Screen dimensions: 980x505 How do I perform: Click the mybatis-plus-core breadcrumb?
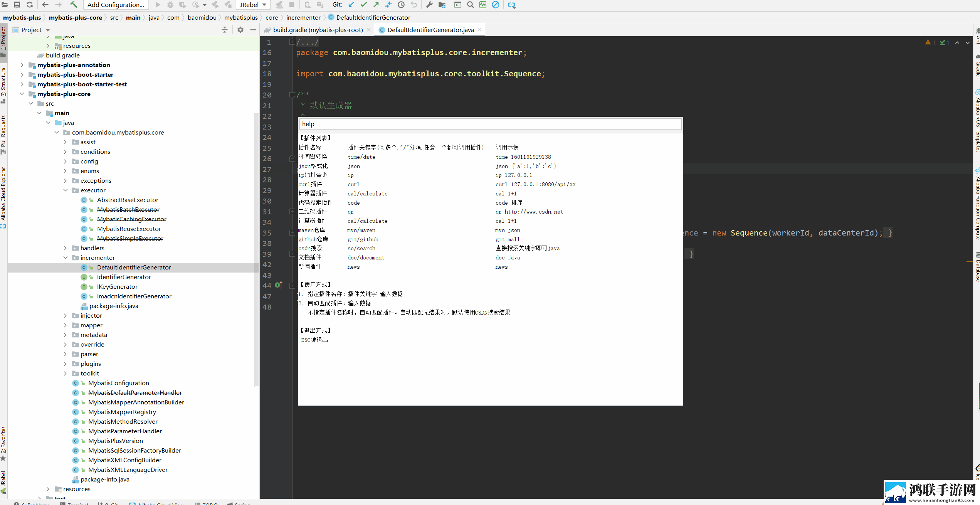coord(76,17)
